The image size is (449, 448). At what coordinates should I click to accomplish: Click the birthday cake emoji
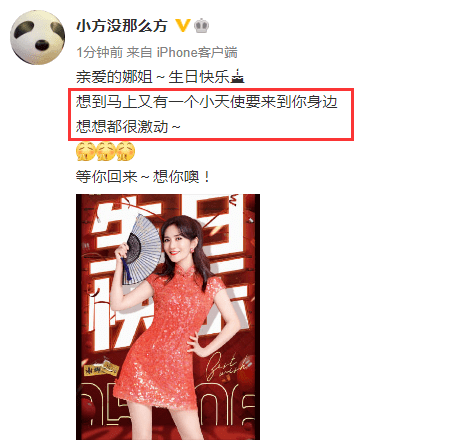[237, 76]
